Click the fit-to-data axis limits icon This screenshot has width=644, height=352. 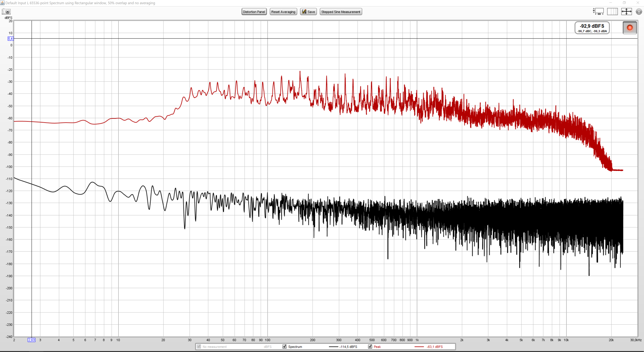point(626,11)
